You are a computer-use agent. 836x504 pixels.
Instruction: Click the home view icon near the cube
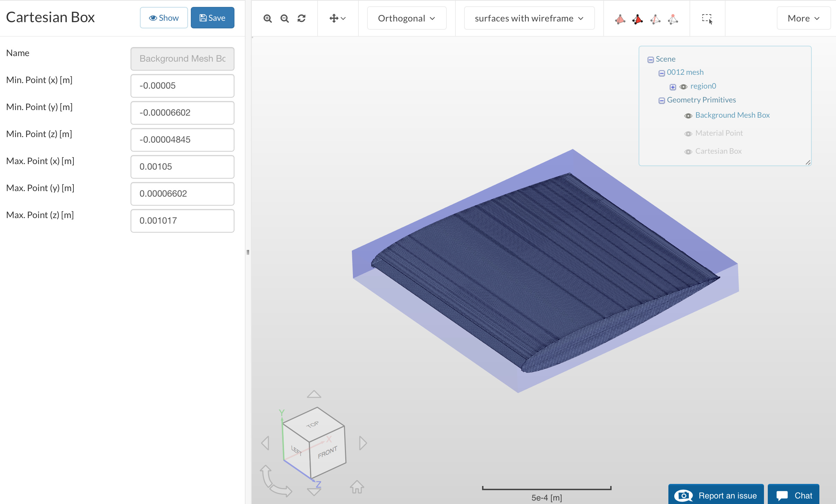click(357, 487)
